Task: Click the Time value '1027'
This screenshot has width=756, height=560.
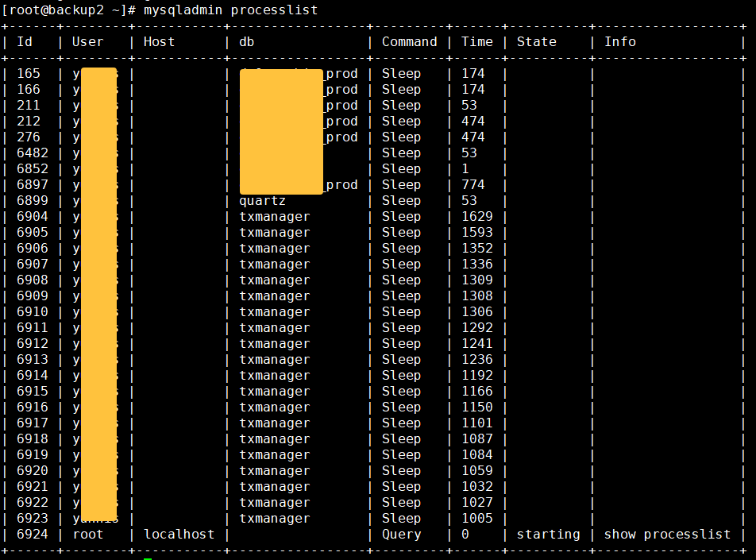Action: tap(476, 503)
